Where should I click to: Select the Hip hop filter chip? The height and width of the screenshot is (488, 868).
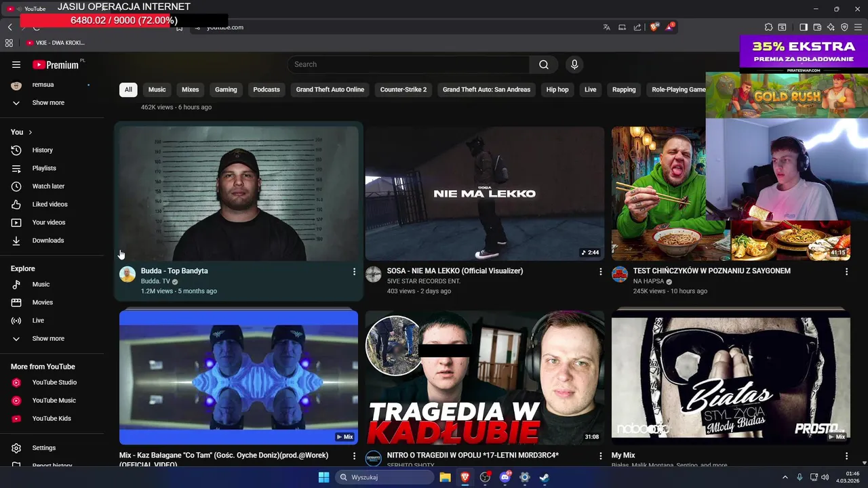557,89
